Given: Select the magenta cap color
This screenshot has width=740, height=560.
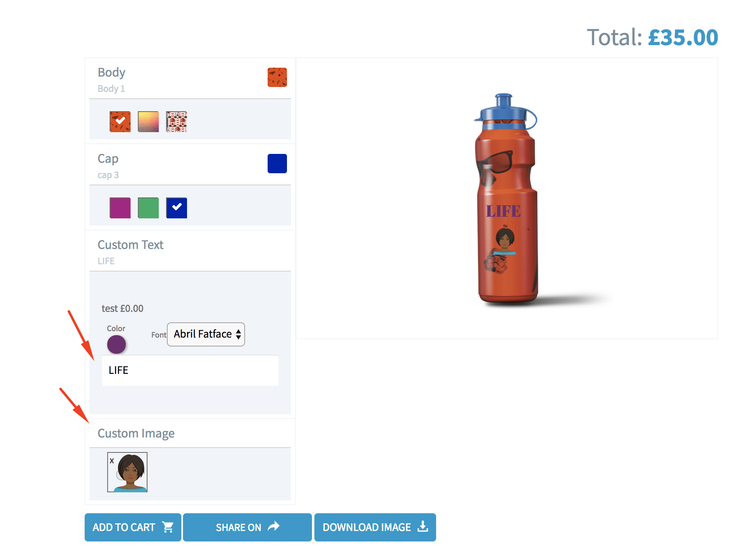Looking at the screenshot, I should [120, 208].
